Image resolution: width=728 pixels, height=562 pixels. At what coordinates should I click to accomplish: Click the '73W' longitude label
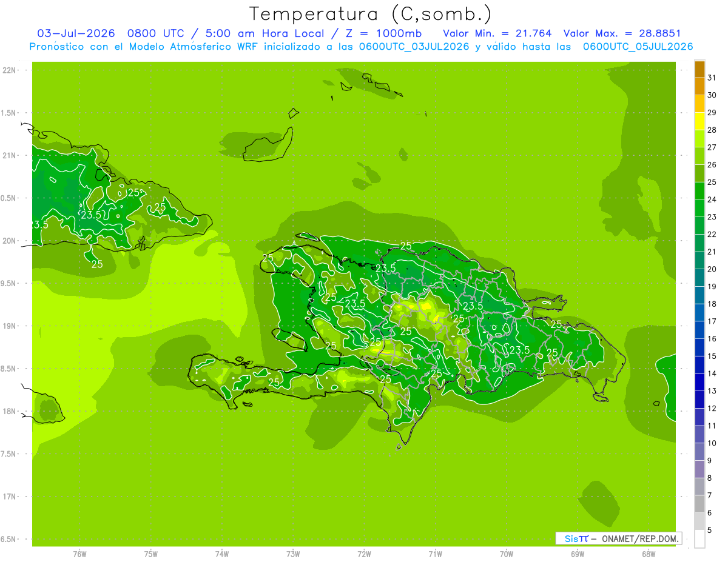[x=293, y=554]
